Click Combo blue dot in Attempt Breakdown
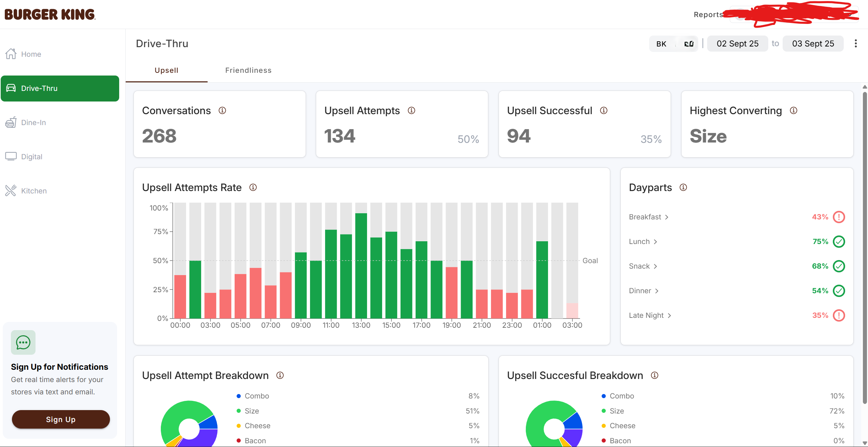The width and height of the screenshot is (868, 447). 239,396
